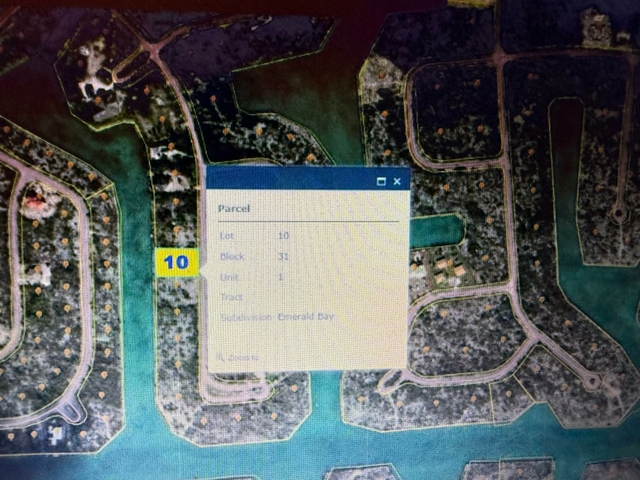Click the Zoom to link text
This screenshot has width=640, height=480.
tap(244, 356)
